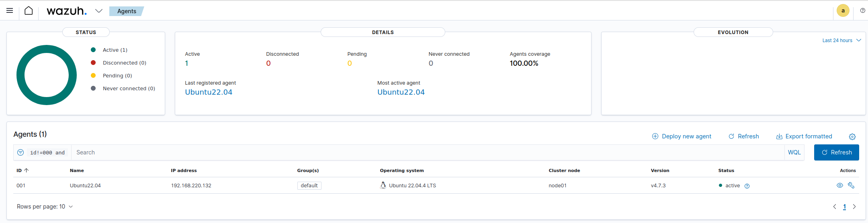Click the Refresh link beside Deploy new agent
This screenshot has height=223, width=868.
point(744,136)
